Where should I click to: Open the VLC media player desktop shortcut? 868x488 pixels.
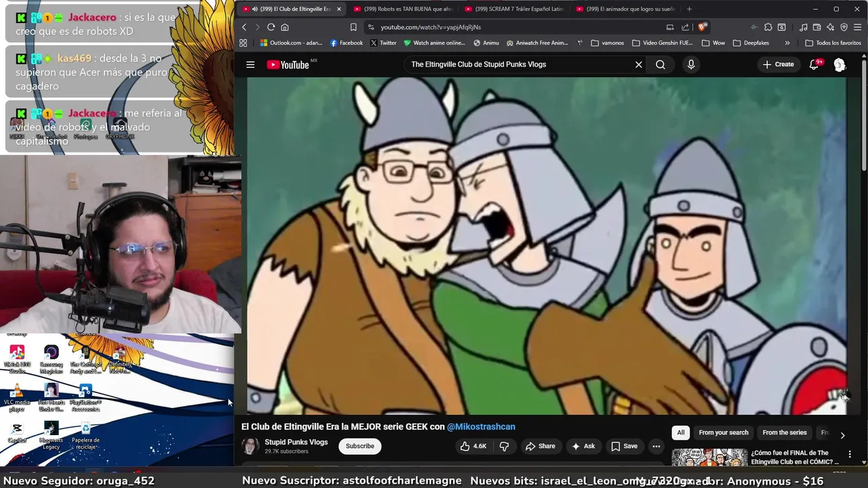17,398
